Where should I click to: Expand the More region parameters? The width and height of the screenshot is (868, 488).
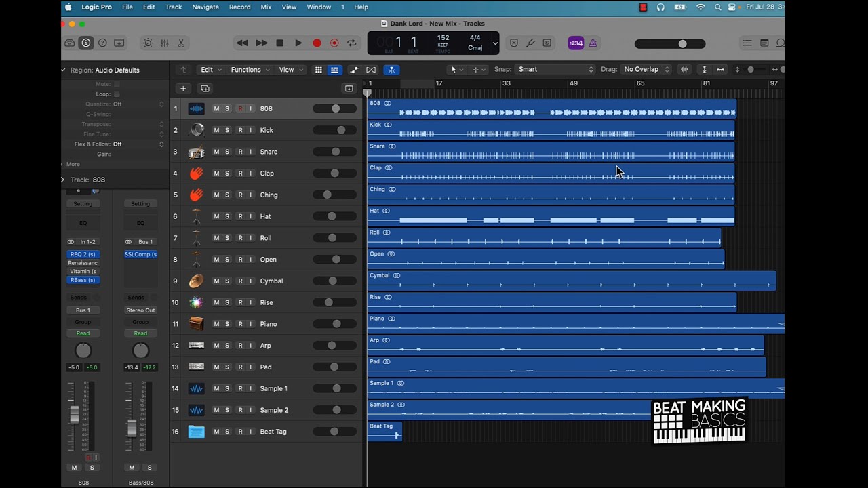click(63, 164)
